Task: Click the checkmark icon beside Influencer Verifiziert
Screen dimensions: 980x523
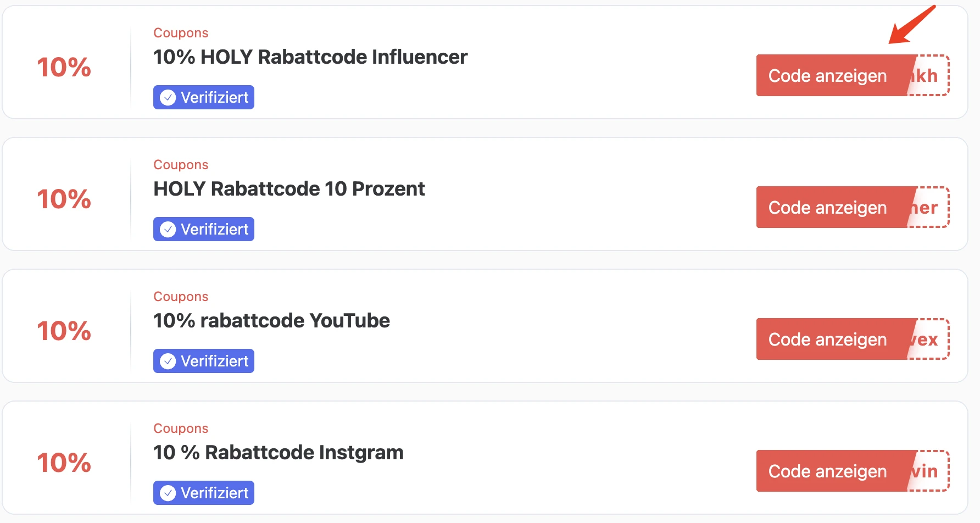Action: point(168,98)
